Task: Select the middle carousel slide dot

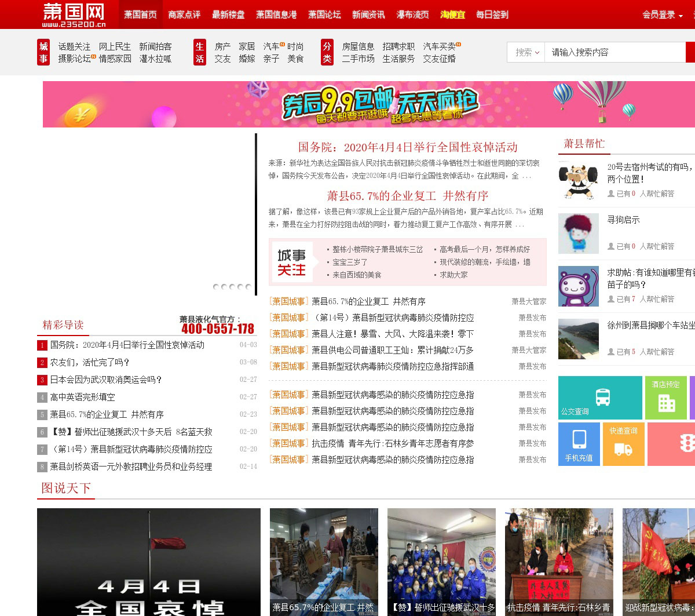Action: pyautogui.click(x=232, y=287)
